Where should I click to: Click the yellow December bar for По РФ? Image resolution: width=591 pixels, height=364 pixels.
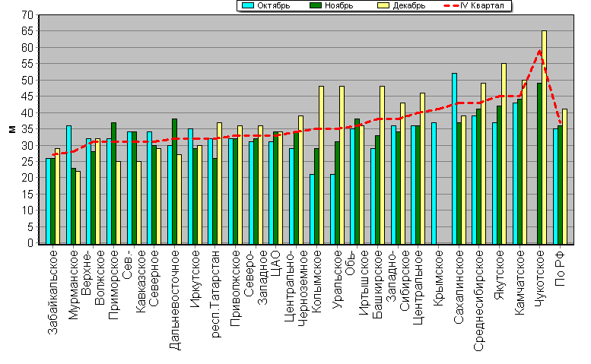click(x=564, y=176)
